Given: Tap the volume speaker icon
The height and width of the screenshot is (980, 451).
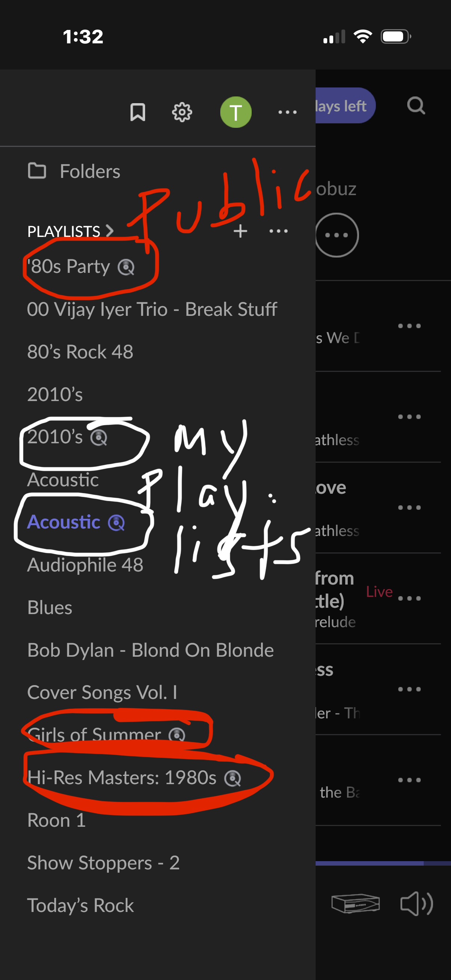Looking at the screenshot, I should pos(417,903).
